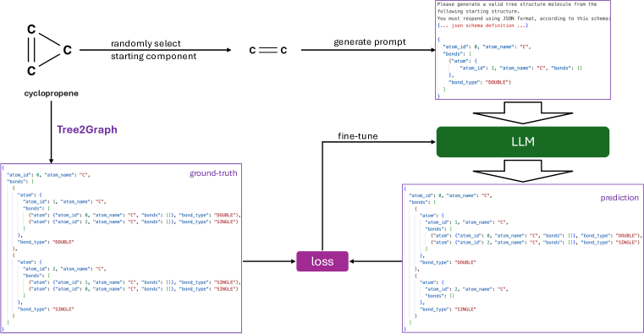
Task: Click the prompt instruction text box
Action: pyautogui.click(x=523, y=50)
